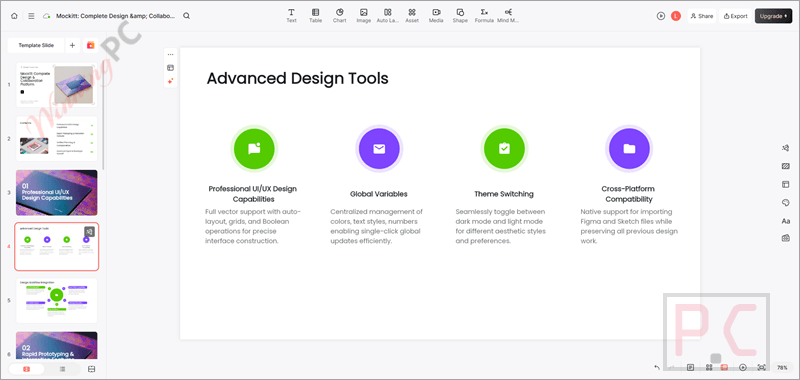Open slide options three-dots icon
Screen dimensions: 800x380
click(x=170, y=54)
